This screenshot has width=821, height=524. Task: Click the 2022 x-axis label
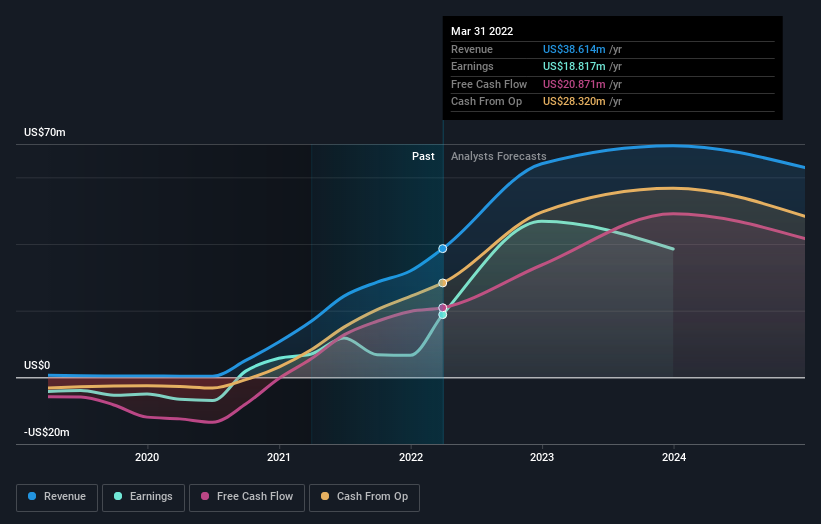411,457
